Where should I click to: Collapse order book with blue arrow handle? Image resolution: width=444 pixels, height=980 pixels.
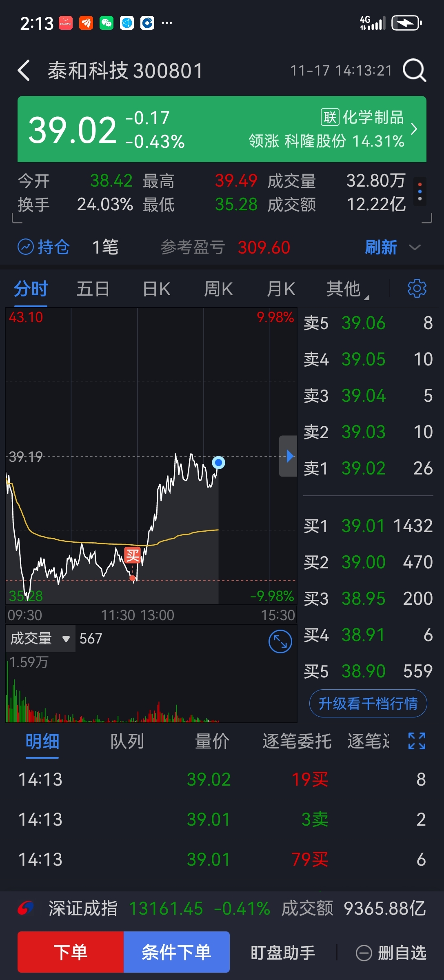[x=288, y=456]
